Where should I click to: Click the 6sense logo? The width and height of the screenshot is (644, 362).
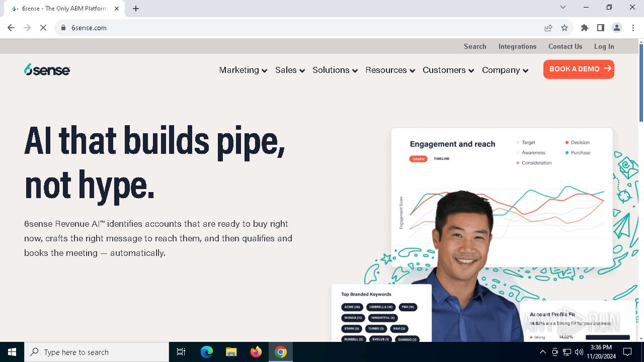(x=47, y=70)
